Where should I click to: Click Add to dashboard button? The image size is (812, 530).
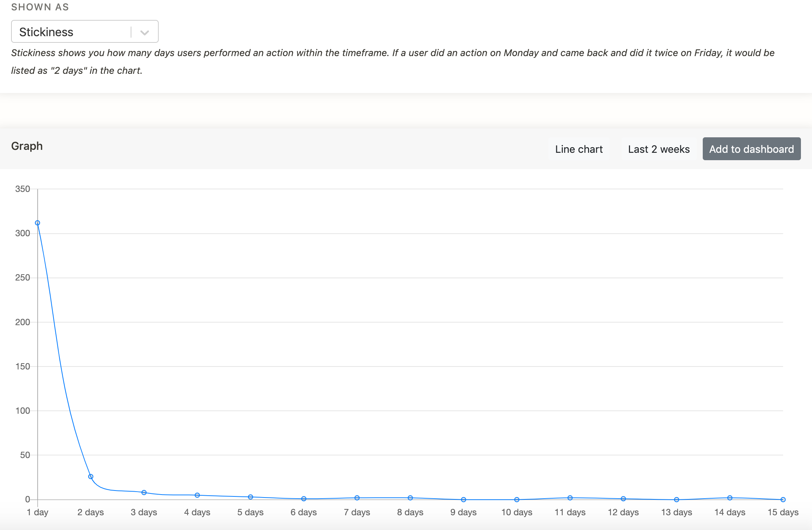pos(751,149)
